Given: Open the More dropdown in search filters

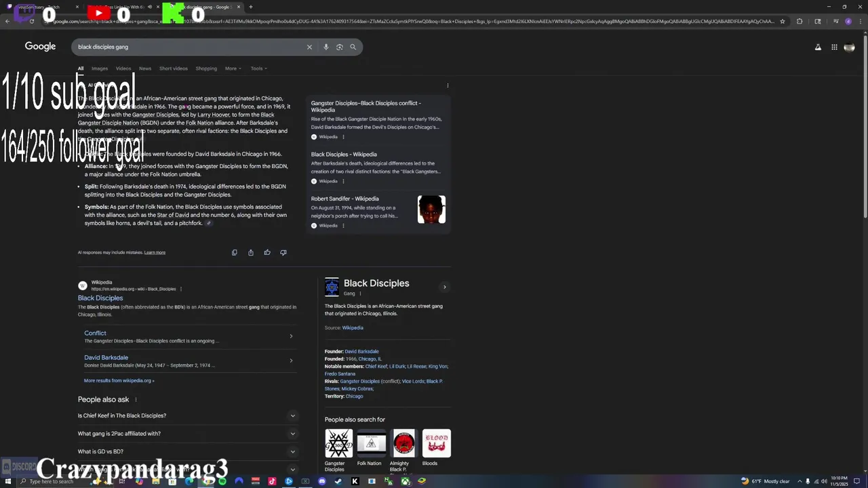Looking at the screenshot, I should [233, 68].
